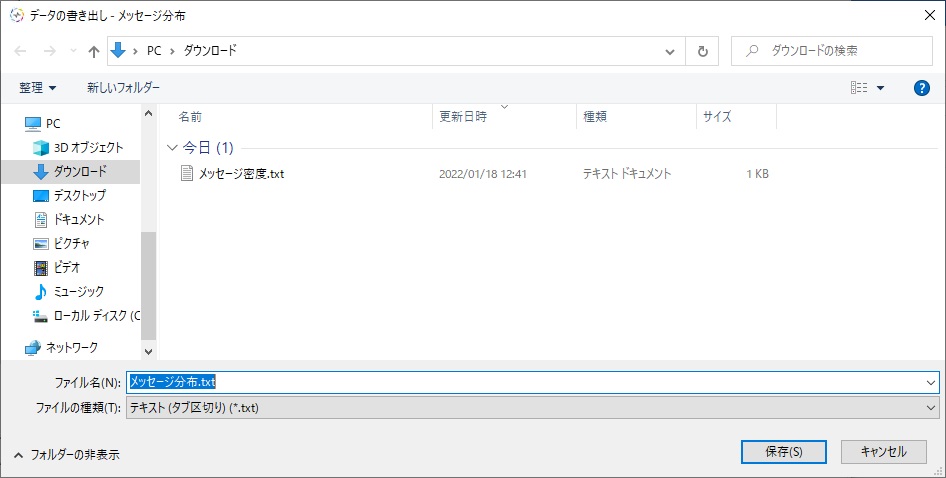
Task: Collapse the 今日 (1) group
Action: coord(173,148)
